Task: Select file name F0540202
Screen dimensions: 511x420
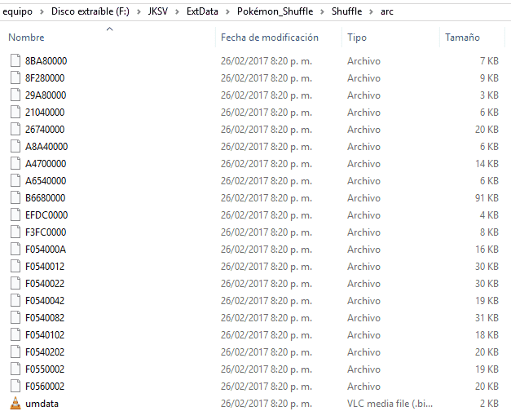Action: 45,352
